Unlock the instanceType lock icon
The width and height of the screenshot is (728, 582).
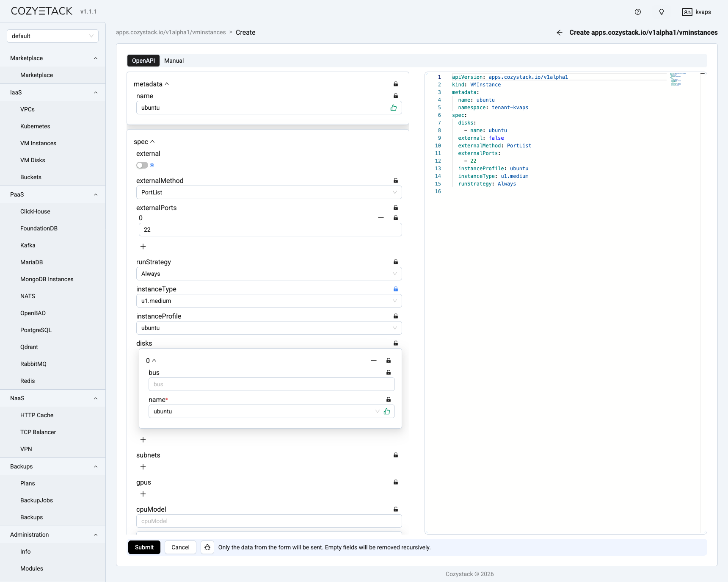coord(396,289)
